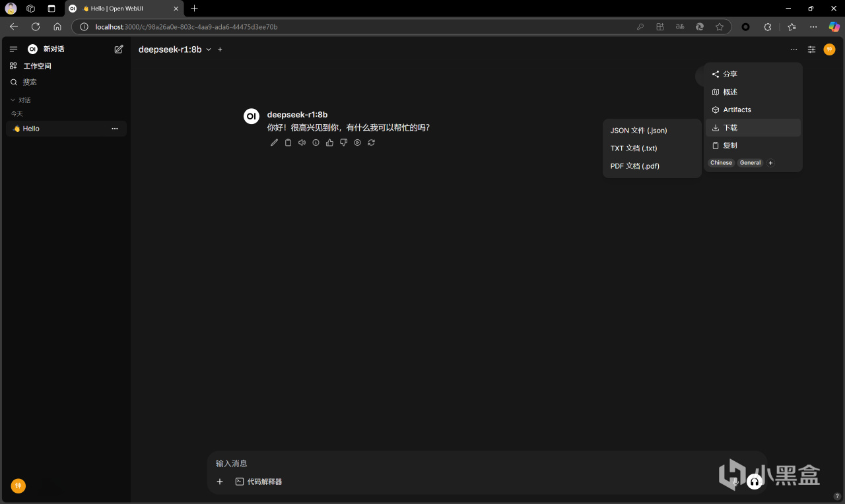
Task: Start a voice call with the headphone button
Action: pos(754,482)
